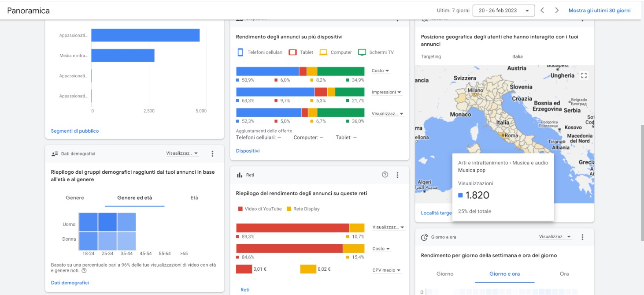Screen dimensions: 644x295
Task: Open the Reti card three-dot menu
Action: click(x=397, y=175)
